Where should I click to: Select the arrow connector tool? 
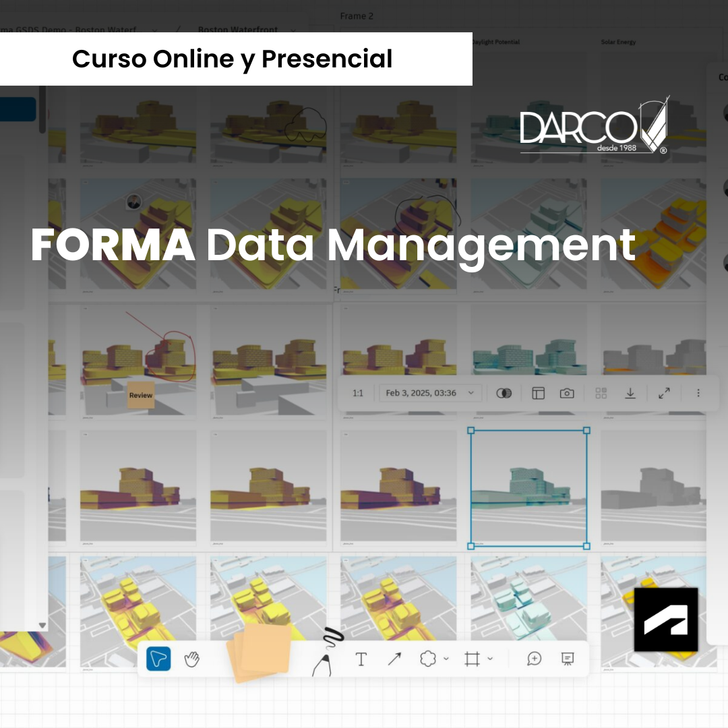point(394,659)
